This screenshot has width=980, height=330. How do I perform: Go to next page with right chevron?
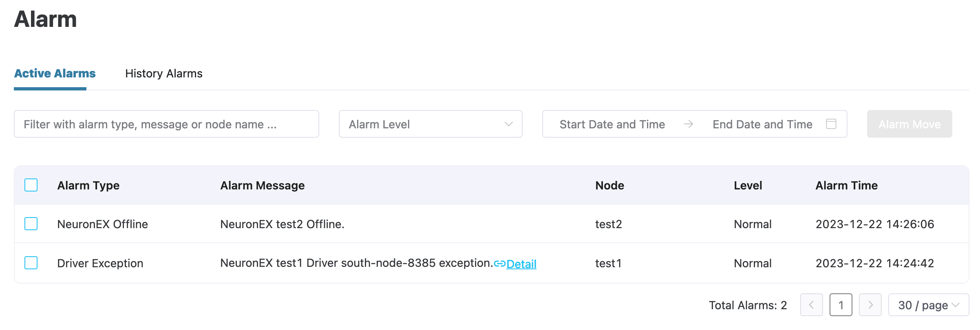[870, 305]
